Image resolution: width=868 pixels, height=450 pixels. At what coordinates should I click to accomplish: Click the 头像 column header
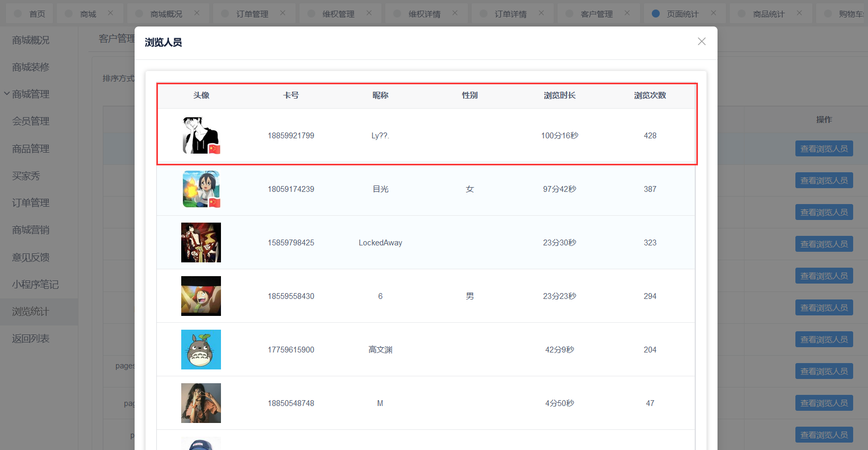click(201, 95)
